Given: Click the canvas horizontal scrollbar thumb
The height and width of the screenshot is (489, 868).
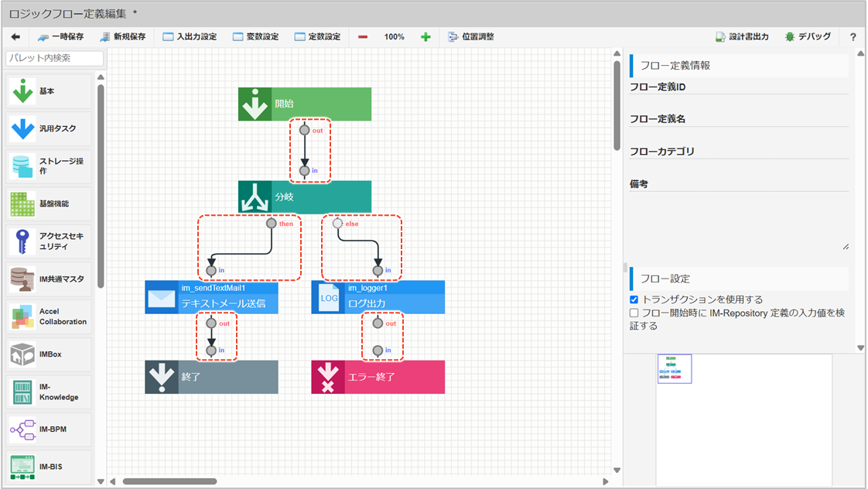Looking at the screenshot, I should [x=170, y=481].
